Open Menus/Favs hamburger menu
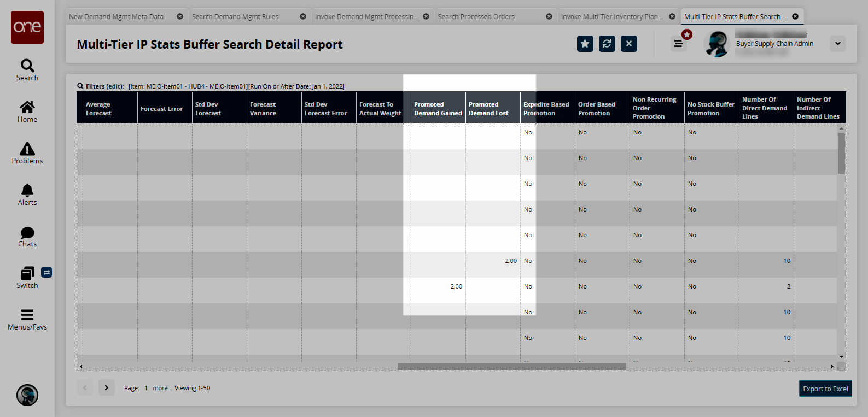The height and width of the screenshot is (417, 868). (x=27, y=319)
